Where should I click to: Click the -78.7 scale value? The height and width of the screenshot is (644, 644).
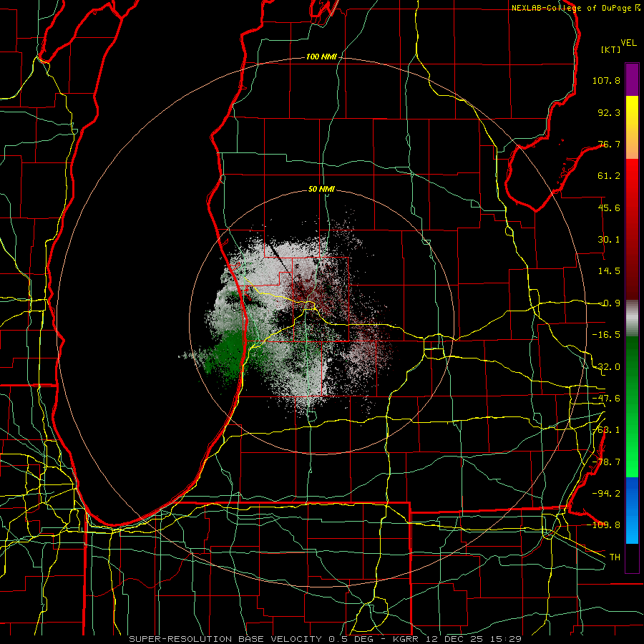click(606, 462)
